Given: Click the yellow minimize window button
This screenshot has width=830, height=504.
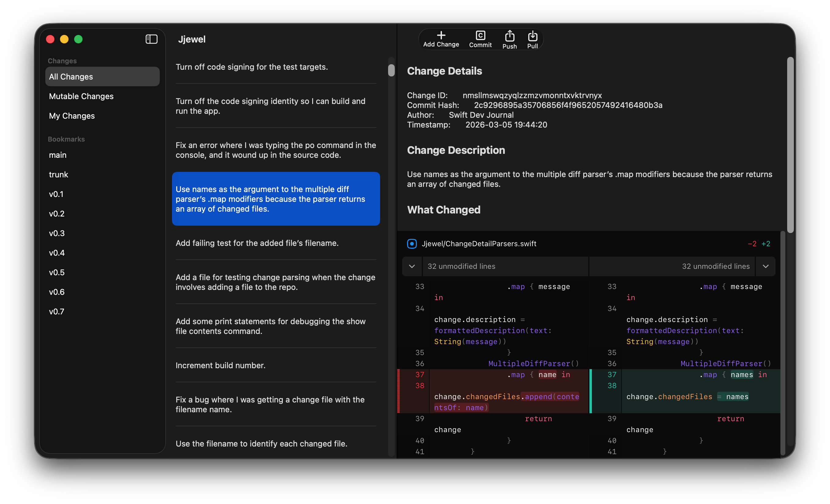Looking at the screenshot, I should [64, 39].
